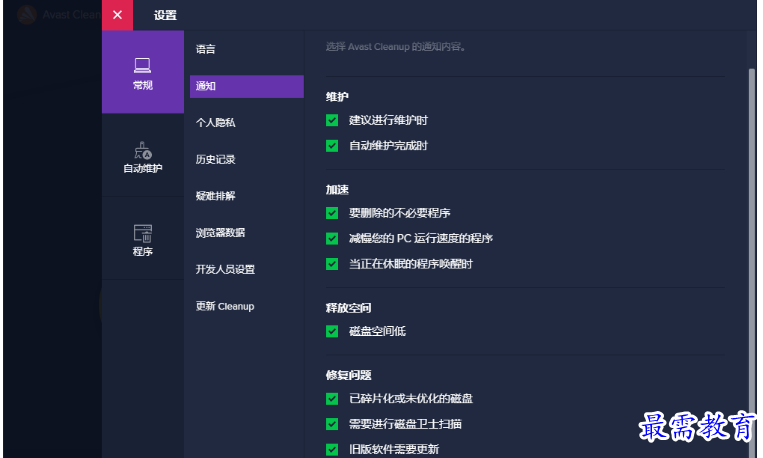This screenshot has height=458, width=763.
Task: Click the 释放空间 section heading
Action: coord(348,308)
